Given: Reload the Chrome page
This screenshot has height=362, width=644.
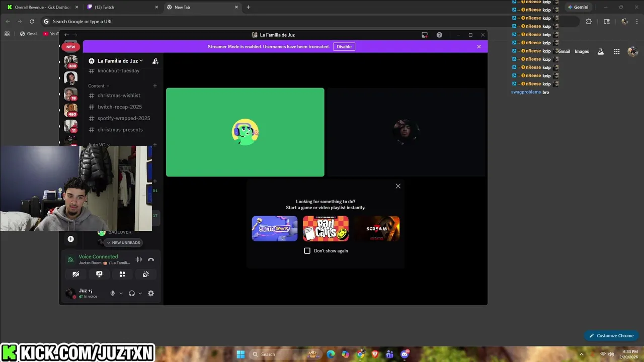Looking at the screenshot, I should click(x=32, y=22).
